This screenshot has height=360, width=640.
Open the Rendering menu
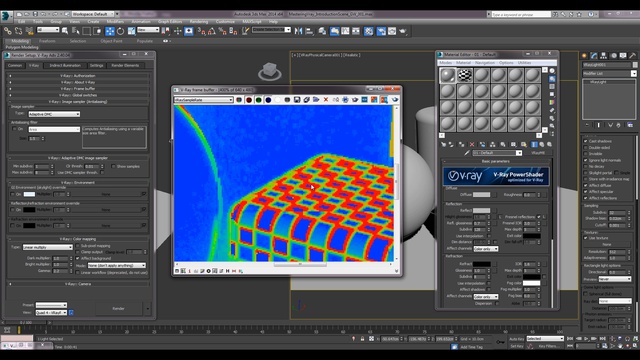point(199,22)
